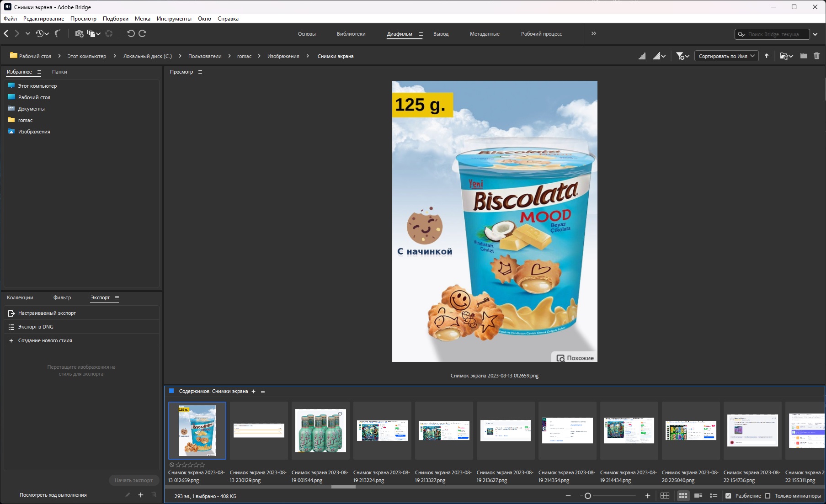Click the Get Photos from Camera icon
The image size is (826, 504).
click(79, 33)
